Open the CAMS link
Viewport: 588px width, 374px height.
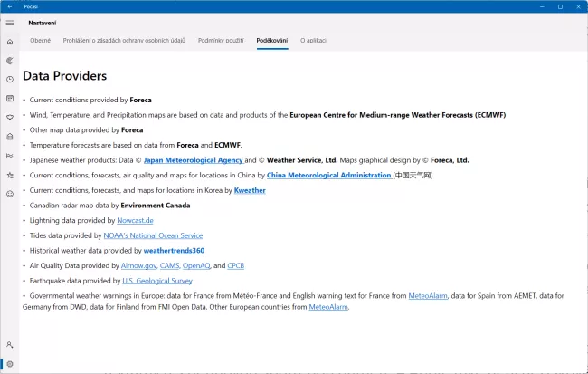(x=169, y=265)
